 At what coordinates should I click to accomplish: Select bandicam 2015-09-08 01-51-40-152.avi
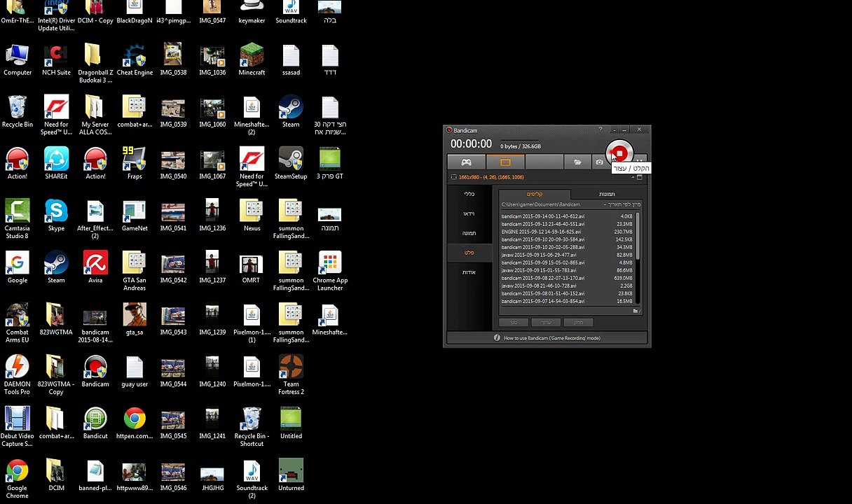pyautogui.click(x=568, y=293)
